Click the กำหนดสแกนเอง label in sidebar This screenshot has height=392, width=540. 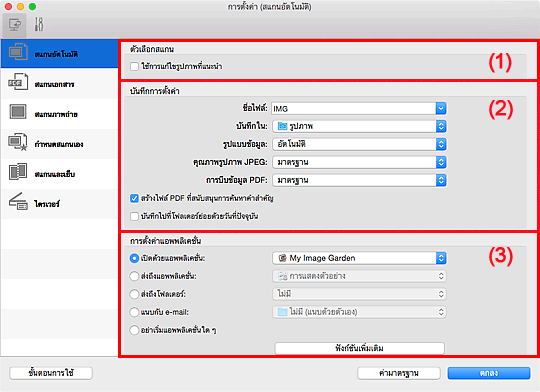point(59,144)
